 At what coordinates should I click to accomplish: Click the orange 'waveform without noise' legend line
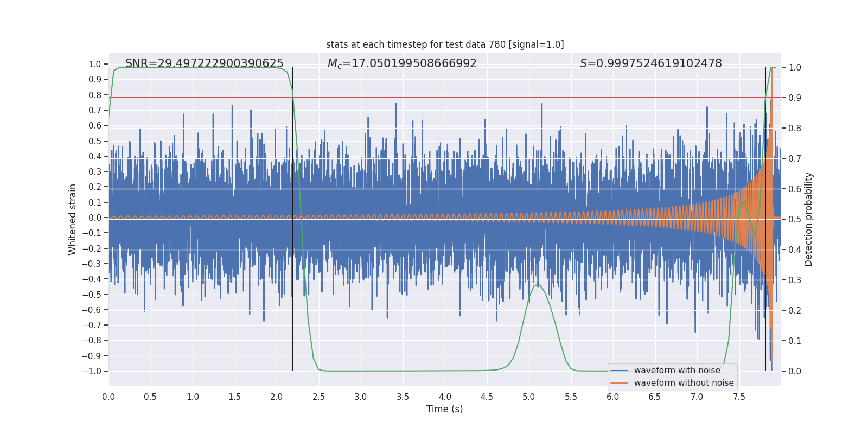click(x=619, y=383)
